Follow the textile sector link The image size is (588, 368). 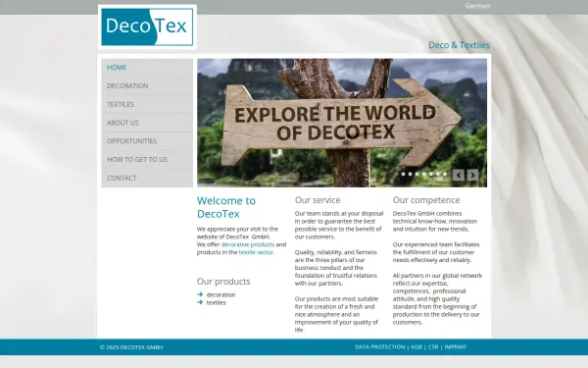[x=256, y=252]
